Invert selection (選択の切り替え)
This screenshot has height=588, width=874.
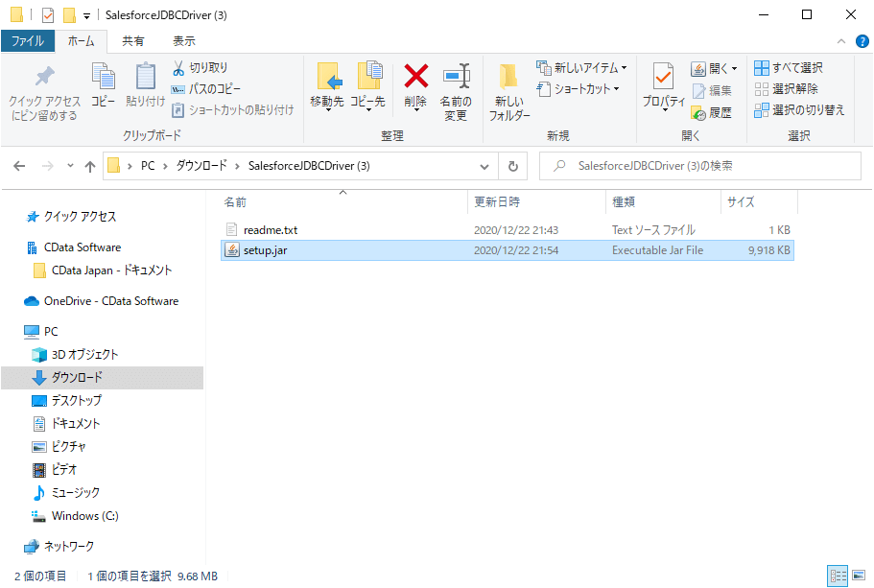pos(799,110)
